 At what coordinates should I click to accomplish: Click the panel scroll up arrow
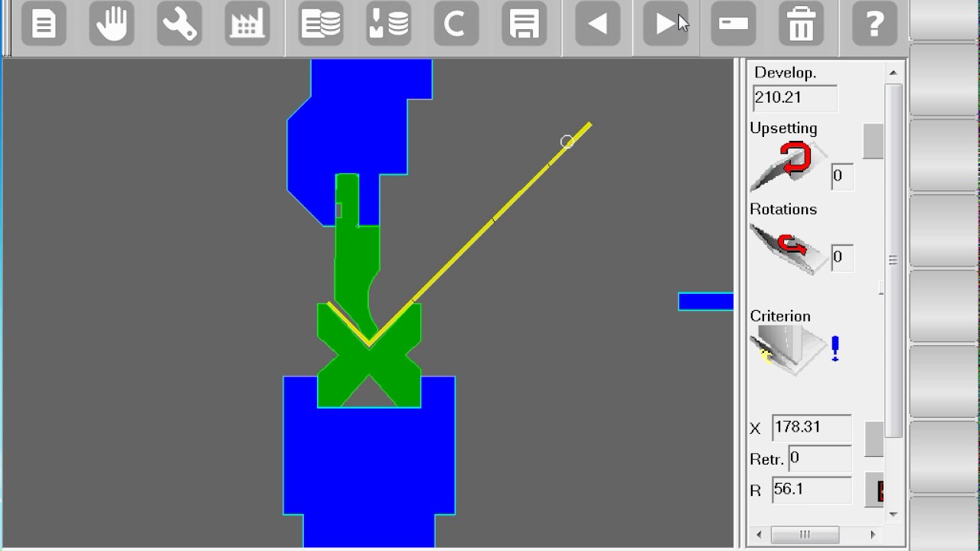click(x=893, y=73)
